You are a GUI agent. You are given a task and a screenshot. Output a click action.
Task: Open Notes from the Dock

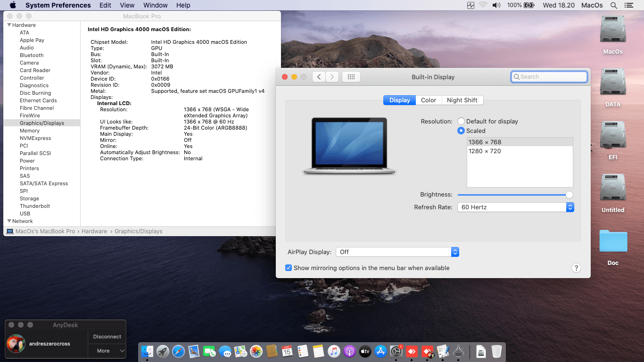(x=318, y=351)
